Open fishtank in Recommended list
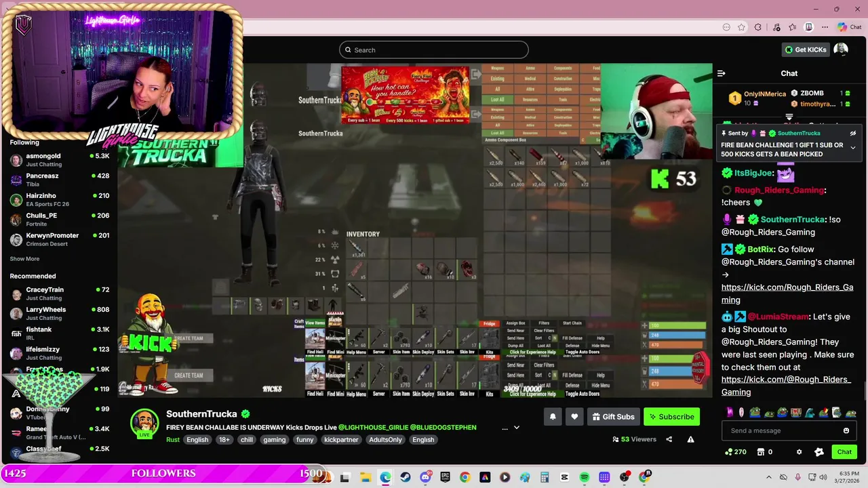 tap(60, 333)
